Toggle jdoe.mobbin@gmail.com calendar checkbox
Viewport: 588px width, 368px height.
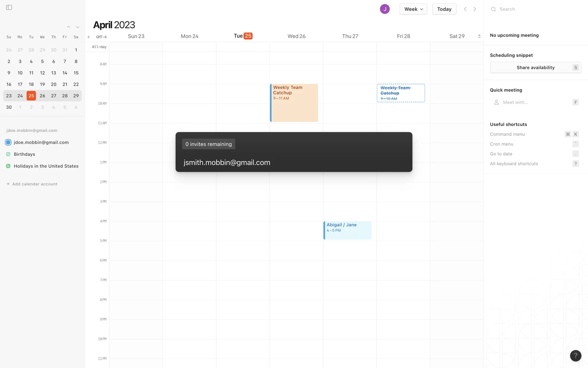pos(8,142)
